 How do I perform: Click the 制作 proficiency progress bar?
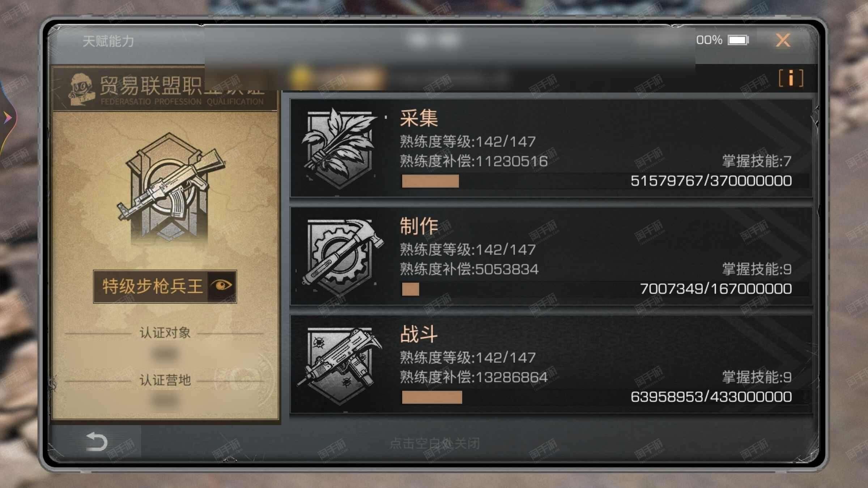coord(605,289)
